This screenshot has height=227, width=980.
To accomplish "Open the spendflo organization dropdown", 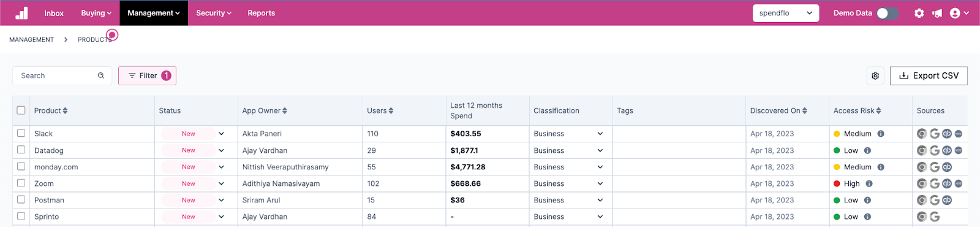I will click(x=786, y=13).
